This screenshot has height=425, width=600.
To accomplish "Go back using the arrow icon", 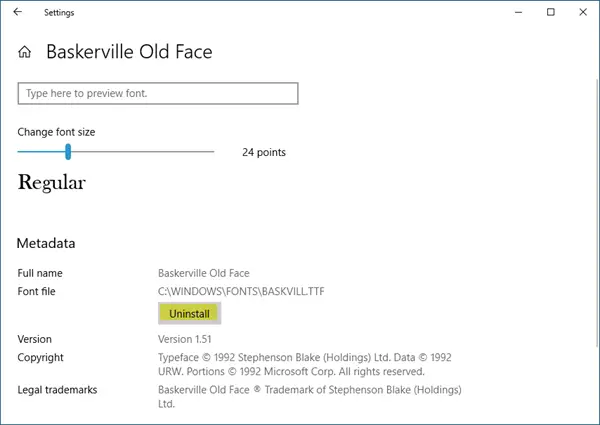I will (x=18, y=12).
